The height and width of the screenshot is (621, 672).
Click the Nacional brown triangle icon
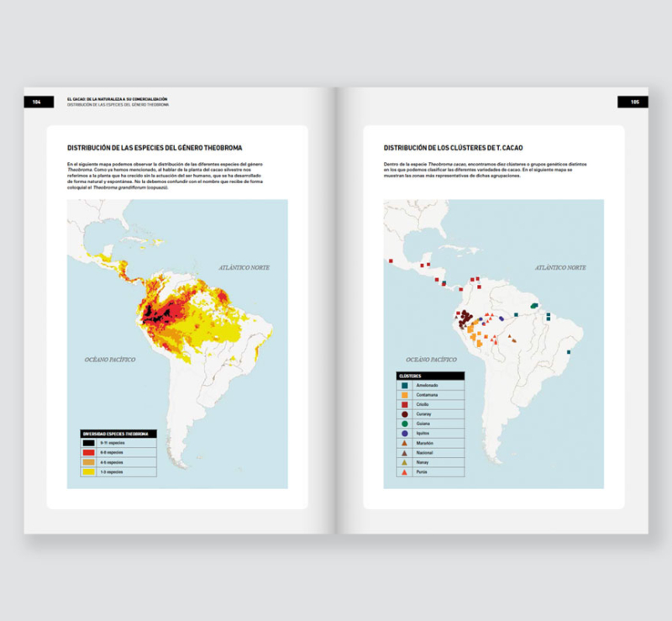tap(405, 452)
